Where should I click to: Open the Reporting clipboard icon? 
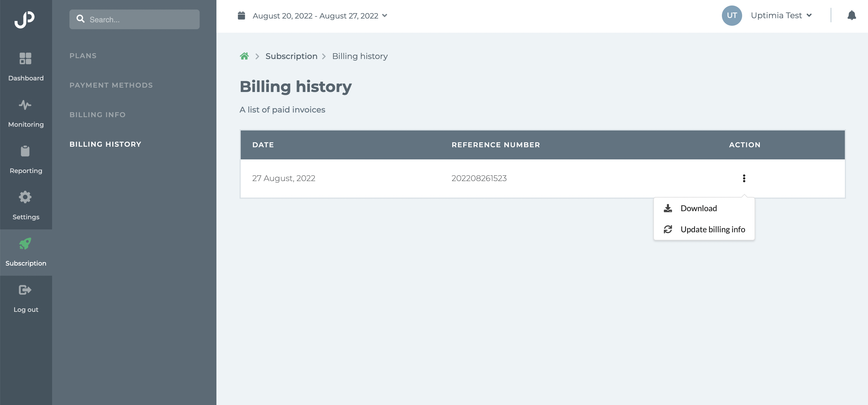tap(25, 151)
